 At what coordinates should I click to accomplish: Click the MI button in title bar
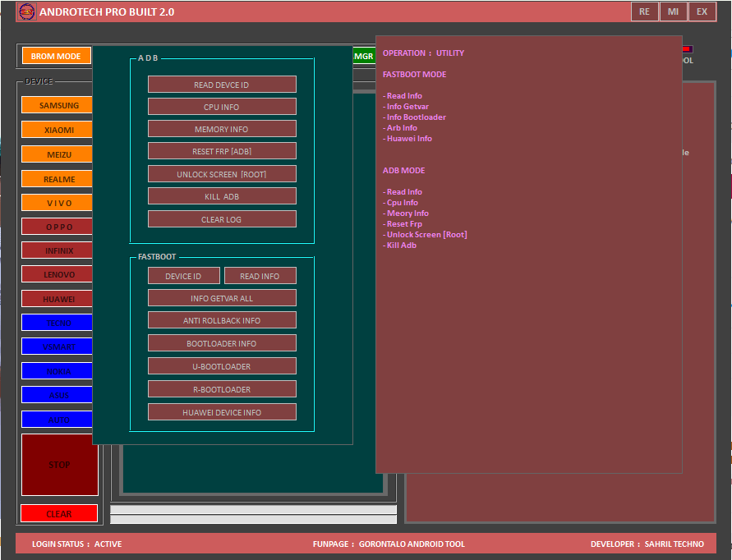(x=674, y=11)
